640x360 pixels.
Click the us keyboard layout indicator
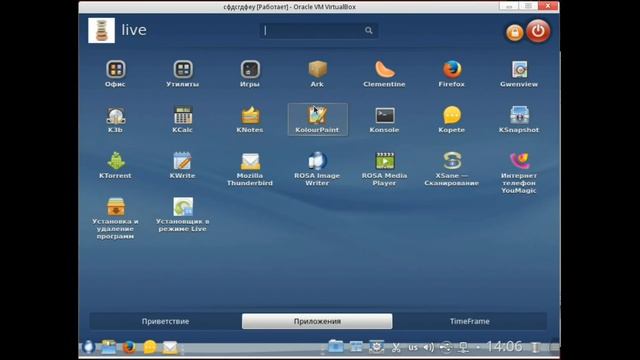413,348
